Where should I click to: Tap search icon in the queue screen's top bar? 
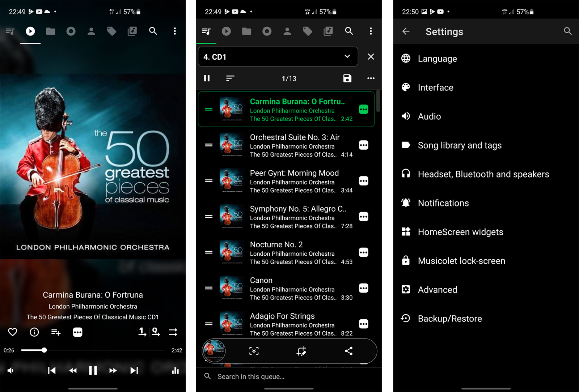pos(349,31)
